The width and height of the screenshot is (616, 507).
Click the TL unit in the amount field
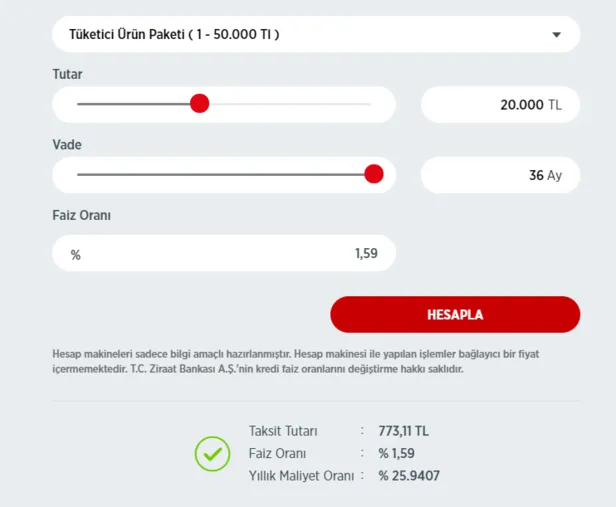pos(555,105)
